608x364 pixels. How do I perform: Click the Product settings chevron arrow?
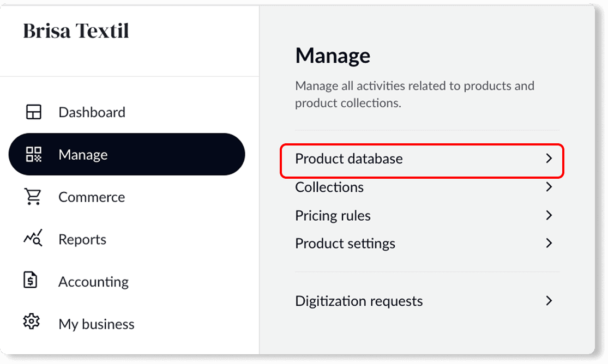pyautogui.click(x=549, y=243)
